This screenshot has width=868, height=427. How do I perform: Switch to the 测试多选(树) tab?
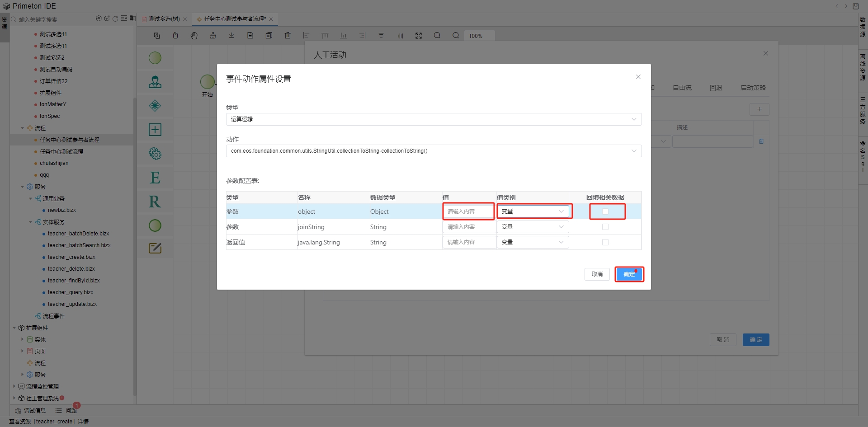(164, 19)
